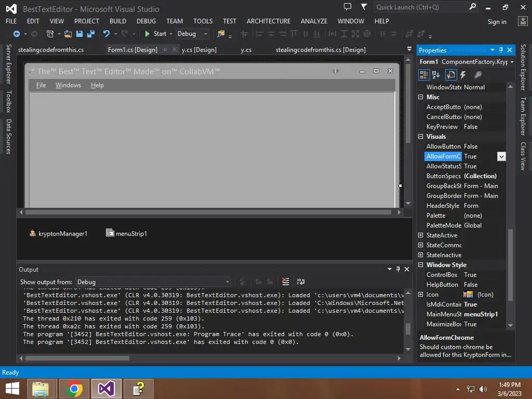Click the Save single floppy disk icon
The height and width of the screenshot is (399, 532).
coord(79,34)
